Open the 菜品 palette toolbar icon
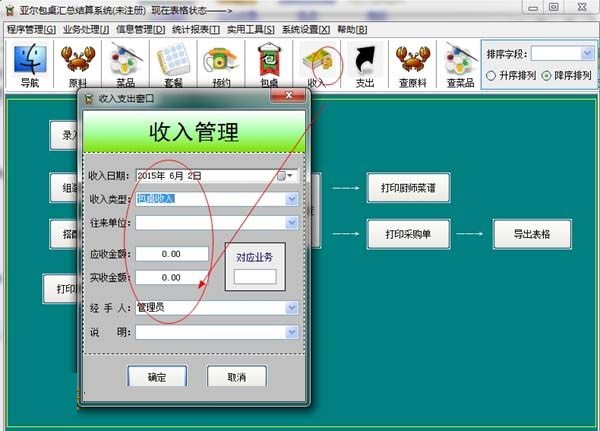600x431 pixels. pos(126,65)
